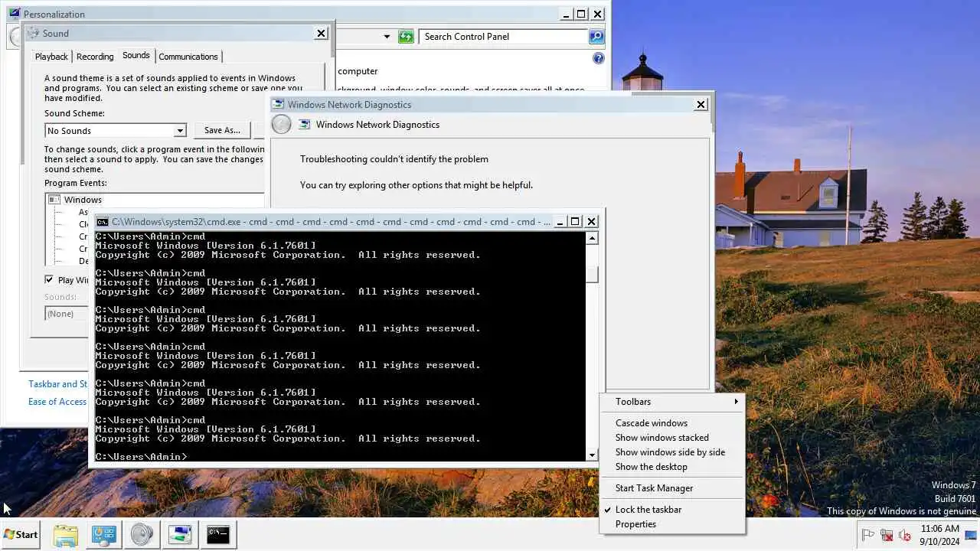Click the green refresh icon in Personalization

click(406, 37)
